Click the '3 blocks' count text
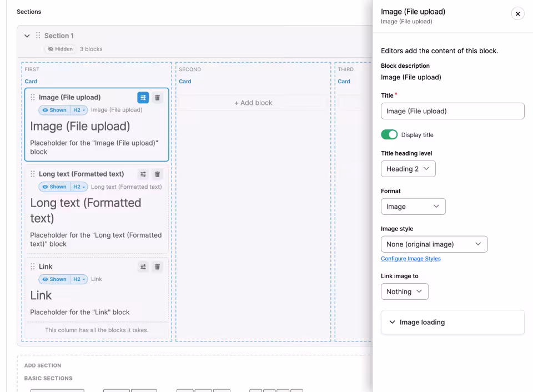The image size is (533, 392). pos(91,49)
